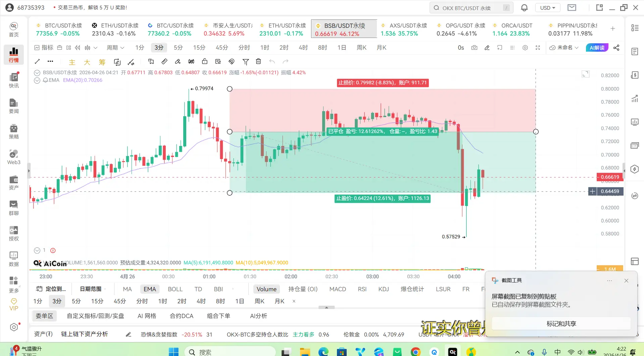Open sidebar settings gear at bottom left
Screen dimensions: 644x356
click(14, 327)
